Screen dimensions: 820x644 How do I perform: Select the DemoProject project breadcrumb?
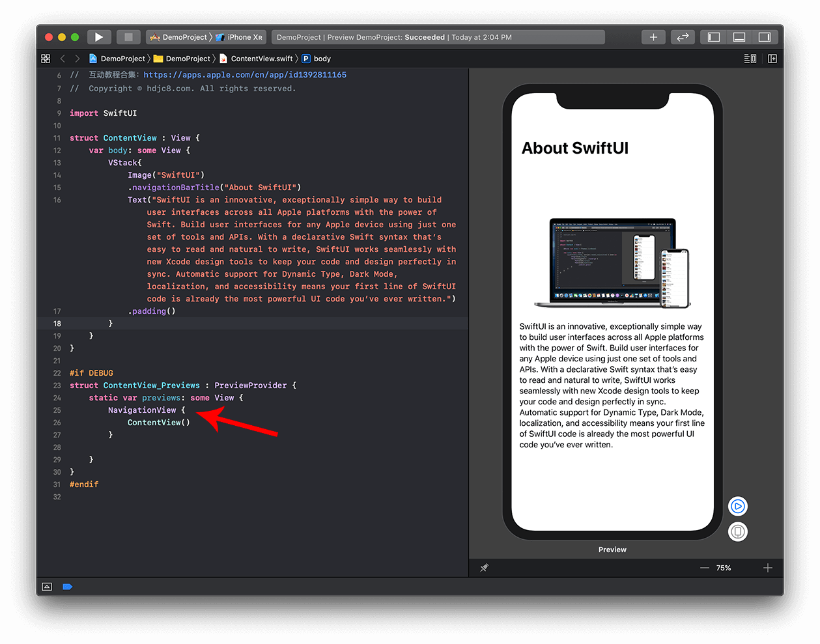coord(117,59)
